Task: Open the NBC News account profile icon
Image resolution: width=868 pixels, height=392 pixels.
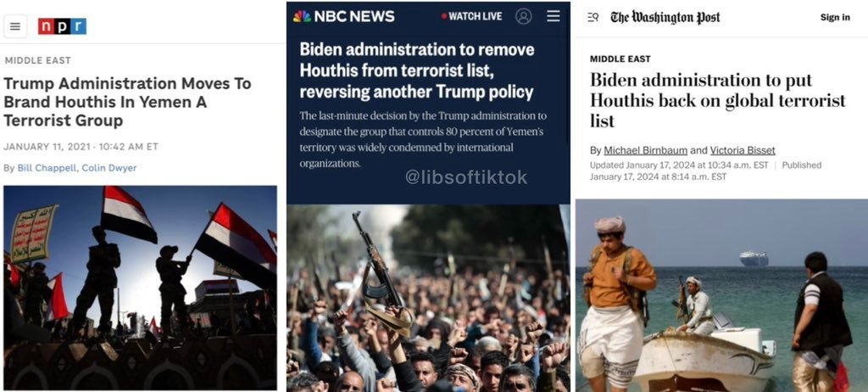Action: pos(523,16)
